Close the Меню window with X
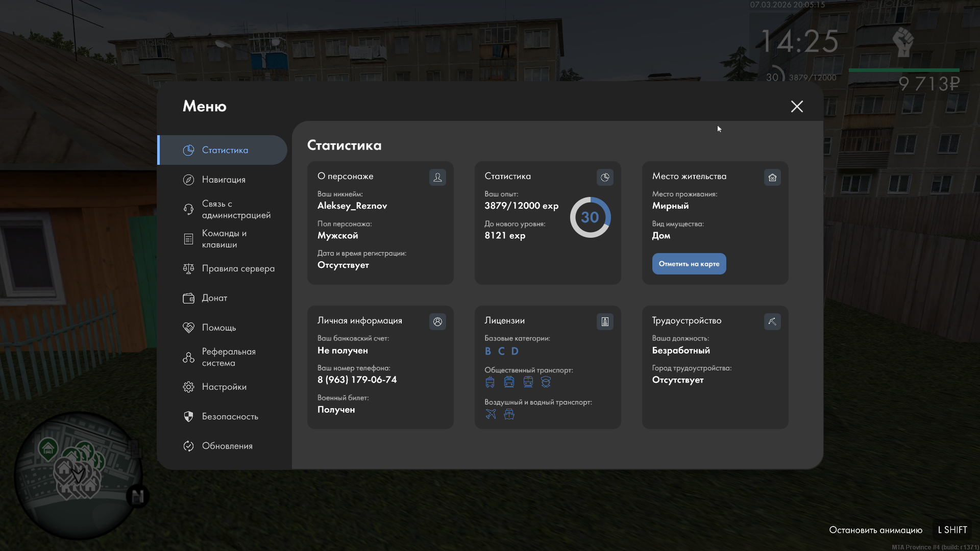This screenshot has height=551, width=980. pos(797,106)
